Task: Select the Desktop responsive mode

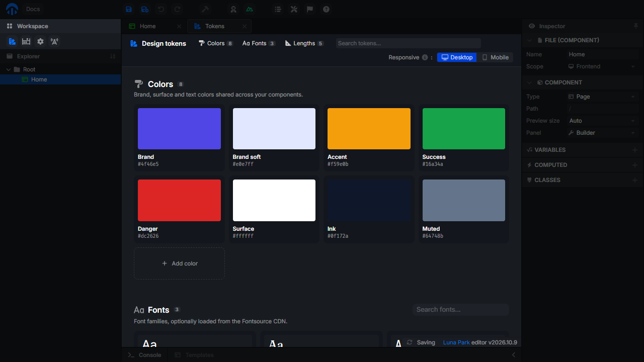Action: (457, 57)
